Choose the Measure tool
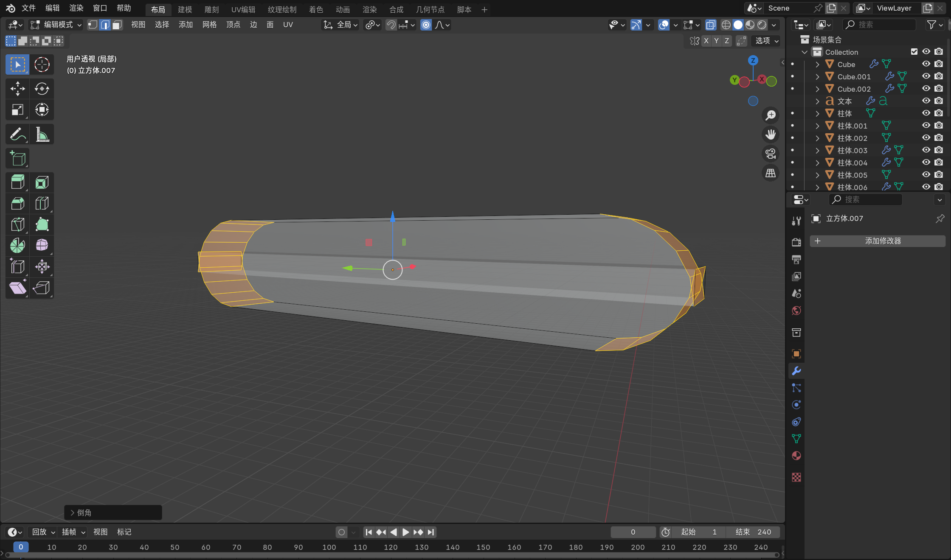951x560 pixels. (x=42, y=134)
